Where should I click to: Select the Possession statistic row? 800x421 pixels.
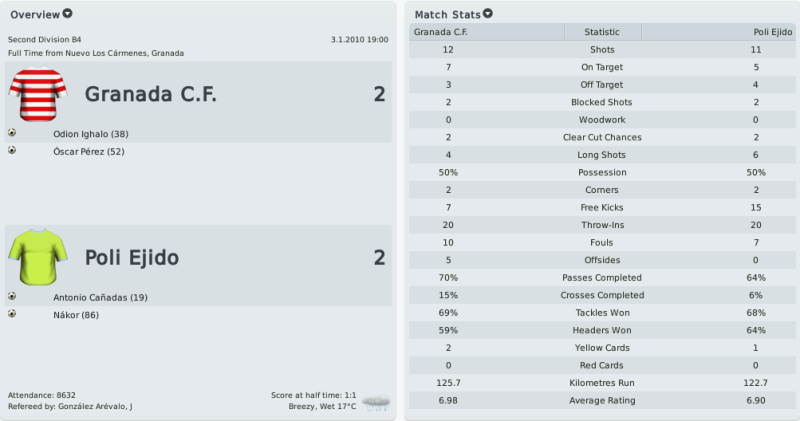(602, 172)
